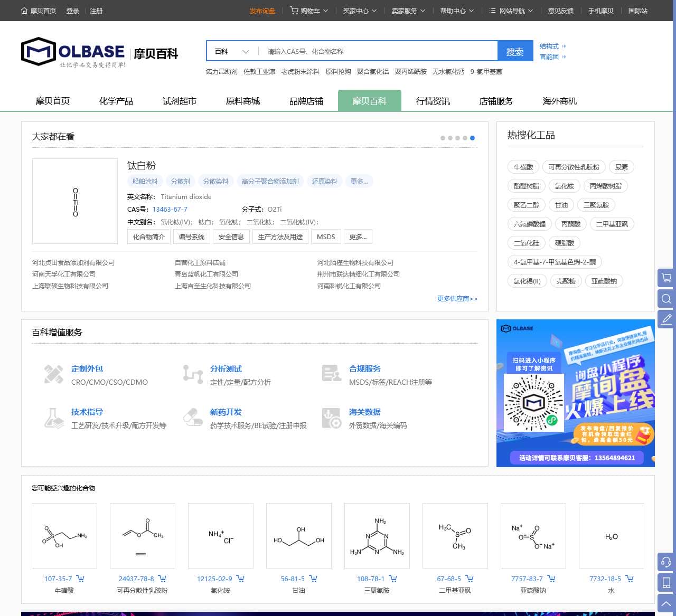
Task: Open the inquiry pencil icon in floating sidebar
Action: coord(665,319)
